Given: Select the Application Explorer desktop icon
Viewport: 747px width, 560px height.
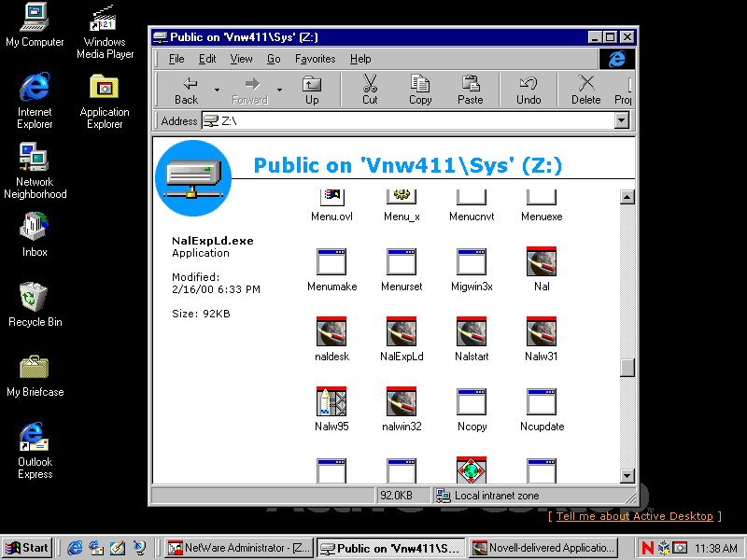Looking at the screenshot, I should pos(105,101).
